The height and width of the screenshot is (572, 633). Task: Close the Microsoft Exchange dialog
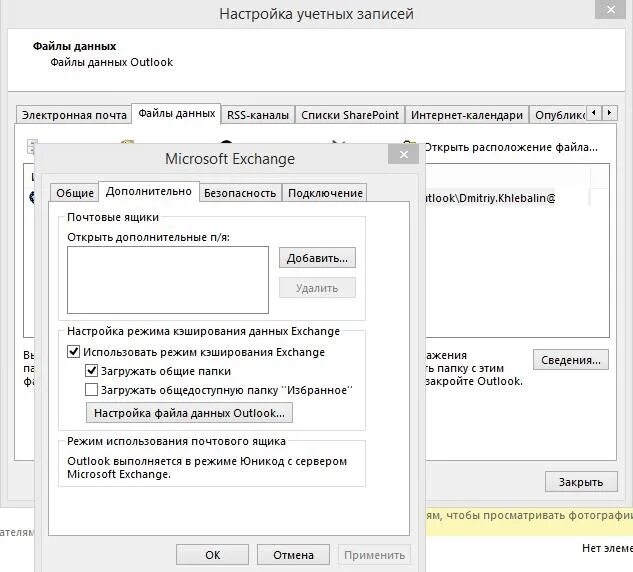coord(403,154)
